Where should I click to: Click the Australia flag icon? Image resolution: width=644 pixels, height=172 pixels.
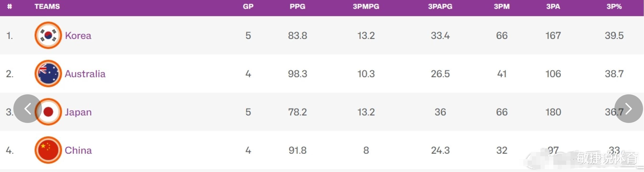click(x=48, y=73)
